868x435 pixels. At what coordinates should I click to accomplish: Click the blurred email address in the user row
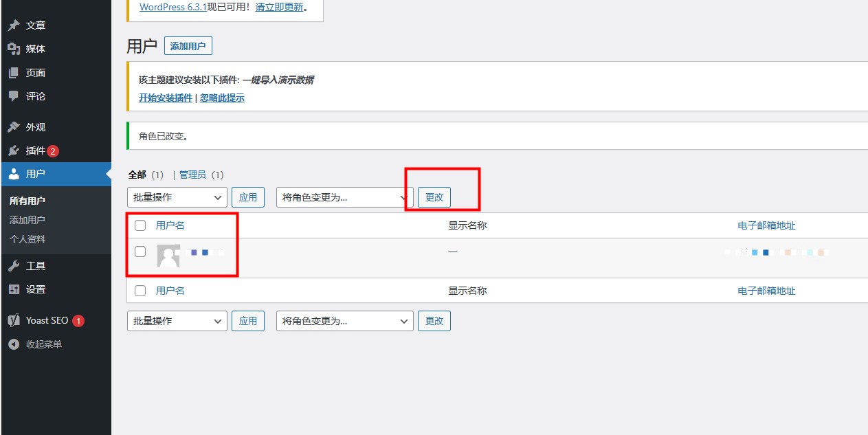tap(776, 253)
